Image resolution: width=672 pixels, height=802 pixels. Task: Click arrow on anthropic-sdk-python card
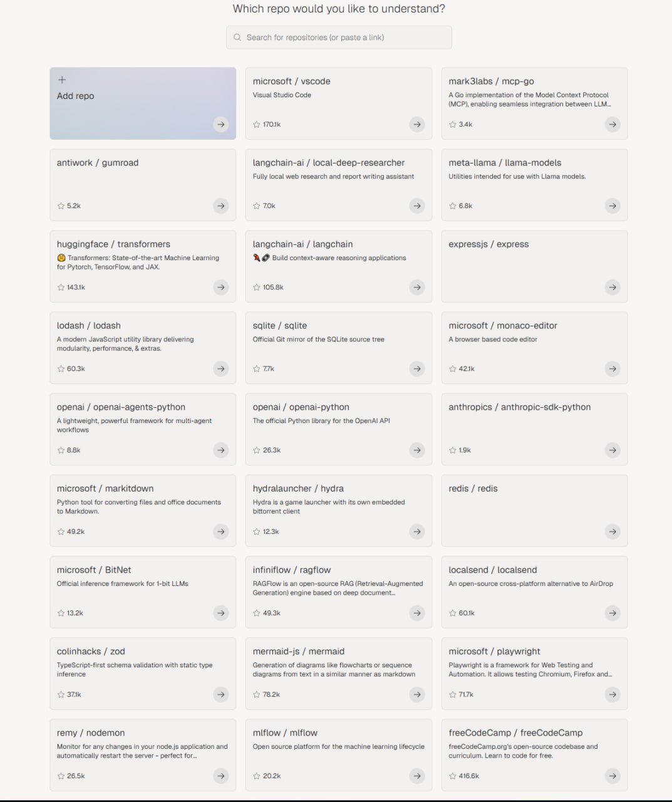click(613, 450)
